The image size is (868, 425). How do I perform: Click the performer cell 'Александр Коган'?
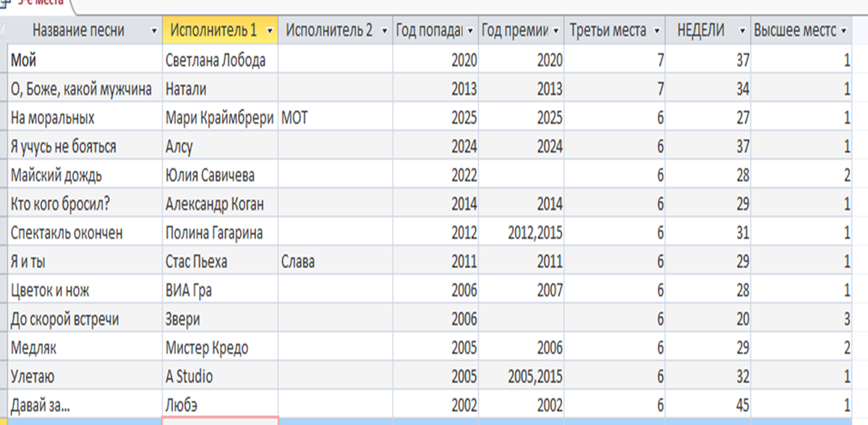(x=221, y=204)
